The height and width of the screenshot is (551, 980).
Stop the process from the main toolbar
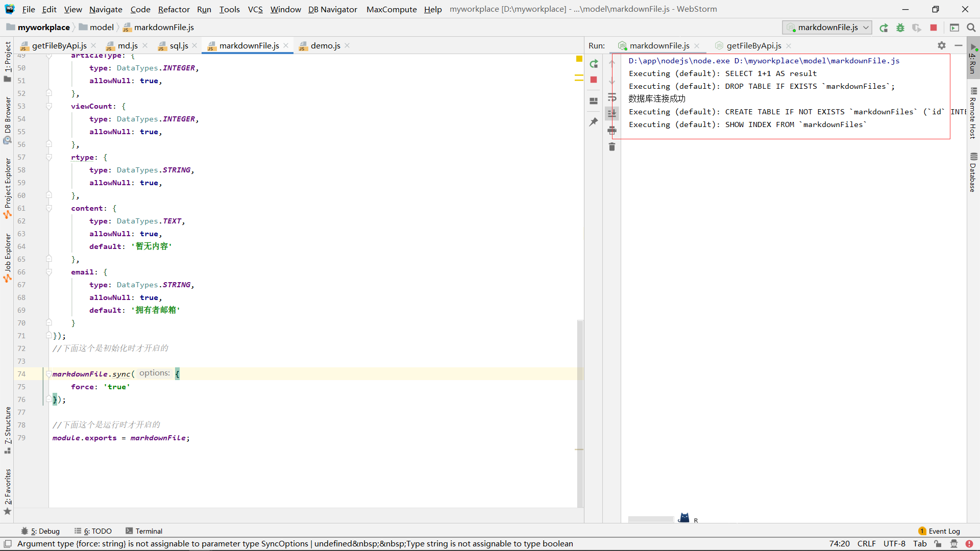pos(934,28)
